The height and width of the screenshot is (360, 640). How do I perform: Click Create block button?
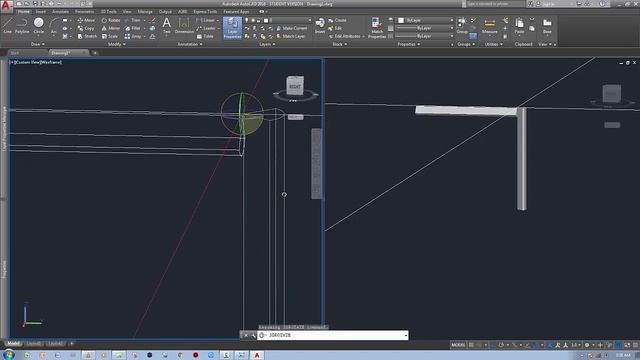pyautogui.click(x=338, y=20)
